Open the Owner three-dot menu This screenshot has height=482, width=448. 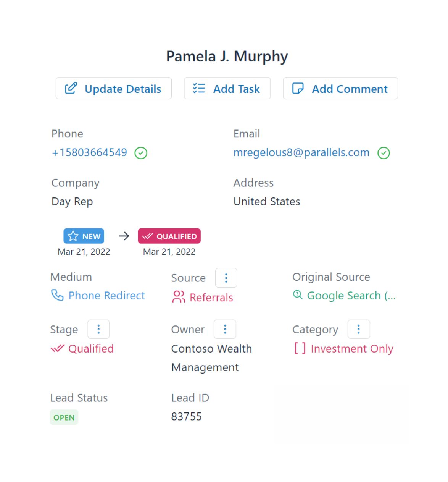click(x=225, y=329)
